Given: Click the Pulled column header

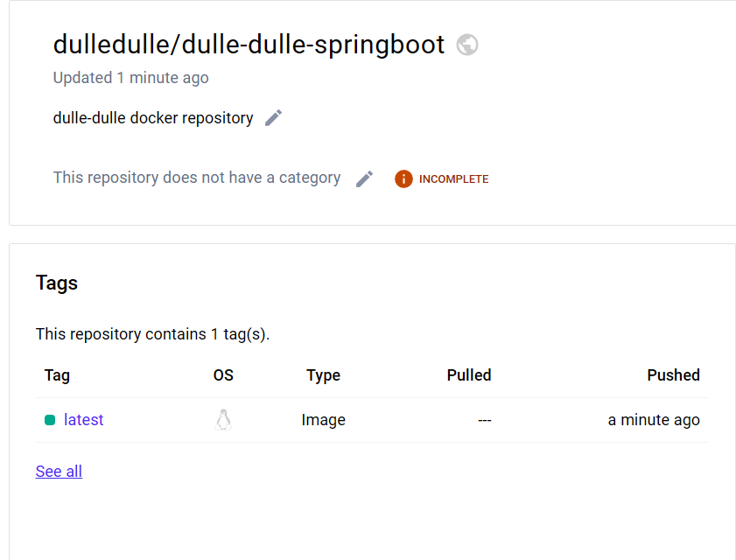Looking at the screenshot, I should click(x=469, y=375).
